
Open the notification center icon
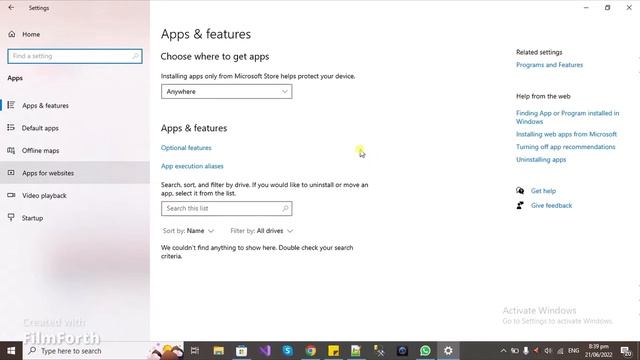[x=626, y=351]
